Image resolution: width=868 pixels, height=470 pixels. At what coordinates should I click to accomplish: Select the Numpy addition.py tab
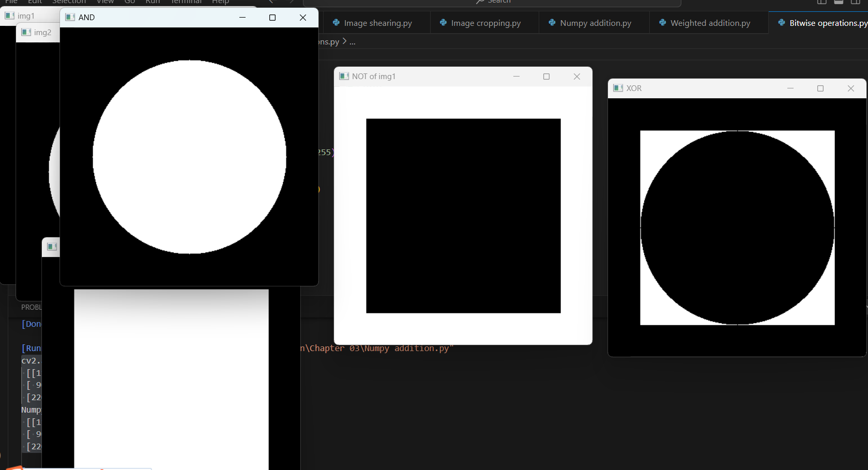[595, 23]
